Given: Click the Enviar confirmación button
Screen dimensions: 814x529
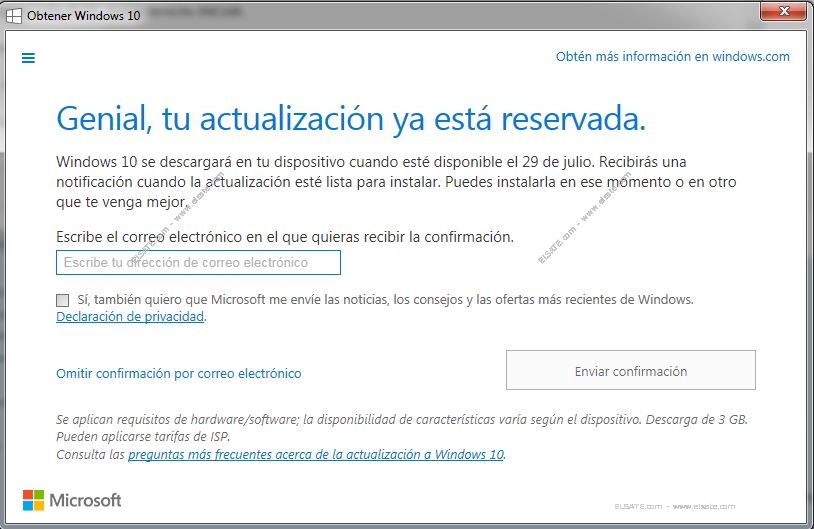Looking at the screenshot, I should pos(631,370).
